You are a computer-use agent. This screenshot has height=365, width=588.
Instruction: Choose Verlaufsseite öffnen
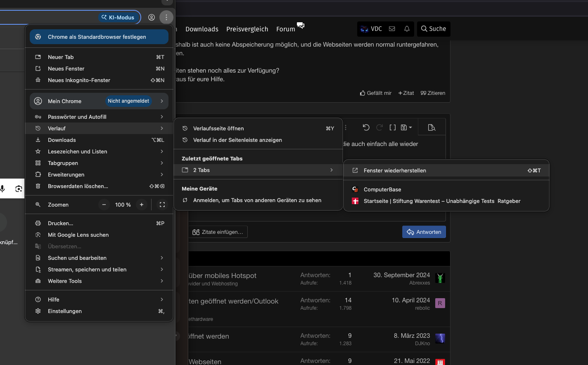(258, 128)
